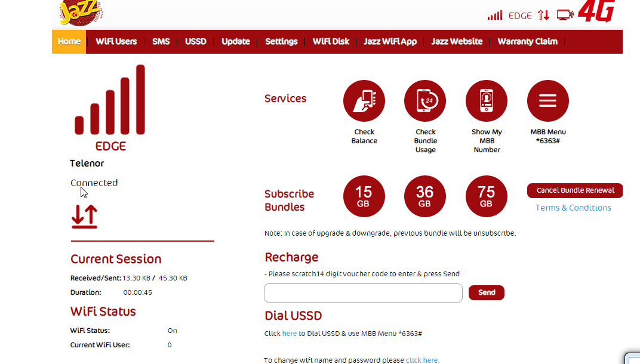This screenshot has height=364, width=640.
Task: Click the Jazz logo
Action: click(x=81, y=13)
